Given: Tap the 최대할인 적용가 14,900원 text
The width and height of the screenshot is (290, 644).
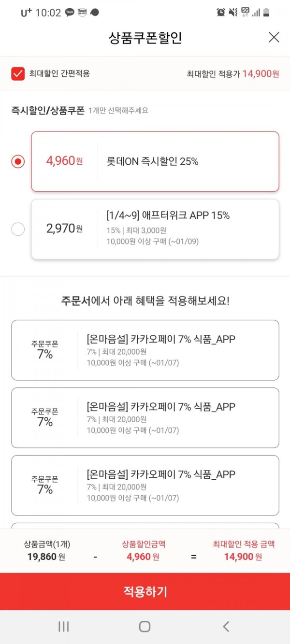Looking at the screenshot, I should click(233, 74).
